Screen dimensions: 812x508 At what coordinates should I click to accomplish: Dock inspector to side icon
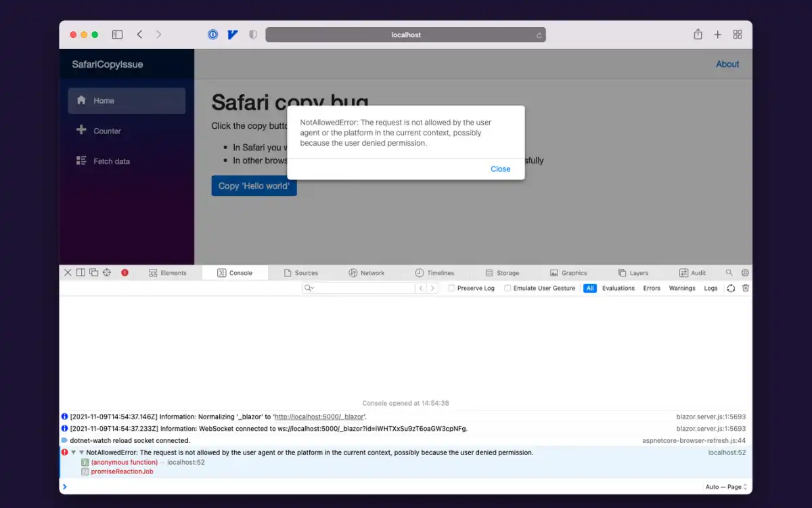pyautogui.click(x=81, y=273)
